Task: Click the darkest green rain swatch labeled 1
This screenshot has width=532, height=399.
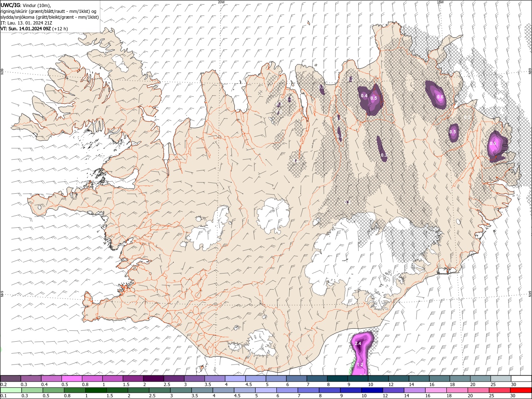Action: coord(96,390)
